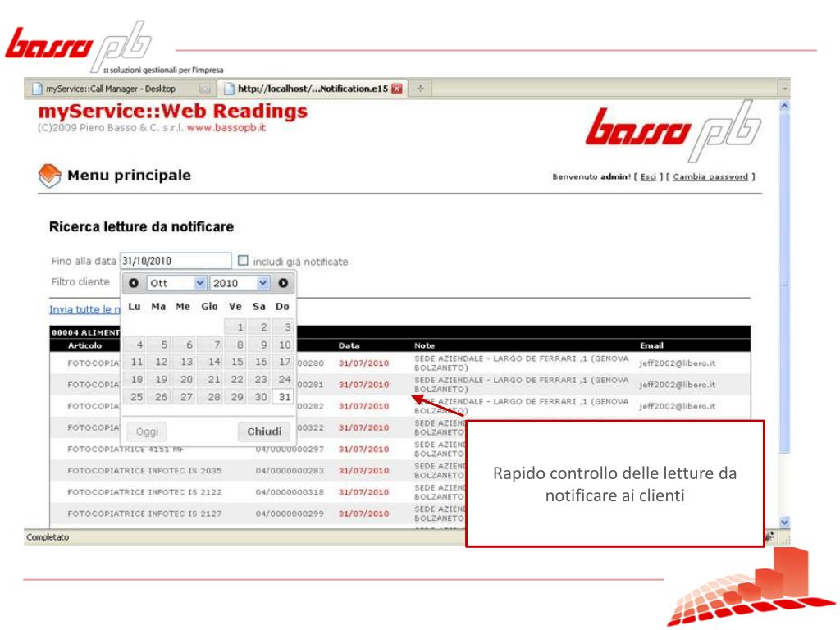
Task: Click 'Invia tutte le' notifications link
Action: (84, 309)
